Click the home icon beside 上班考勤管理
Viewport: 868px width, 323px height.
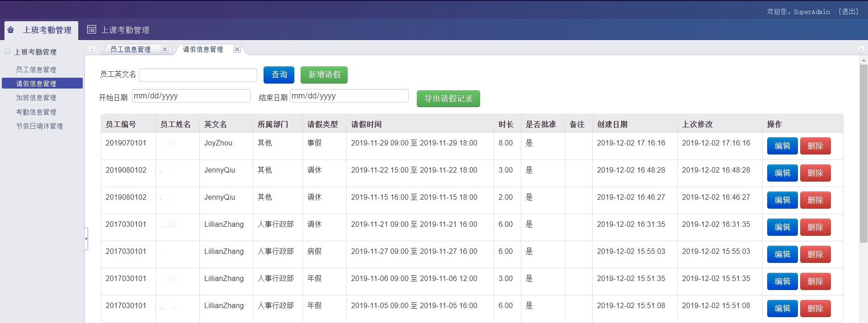tap(11, 30)
